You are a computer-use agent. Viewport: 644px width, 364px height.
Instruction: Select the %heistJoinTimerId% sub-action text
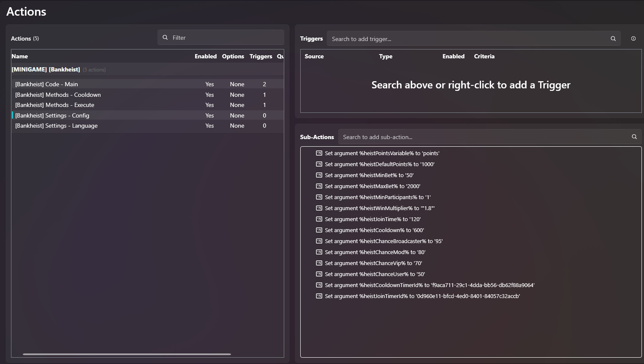(422, 296)
